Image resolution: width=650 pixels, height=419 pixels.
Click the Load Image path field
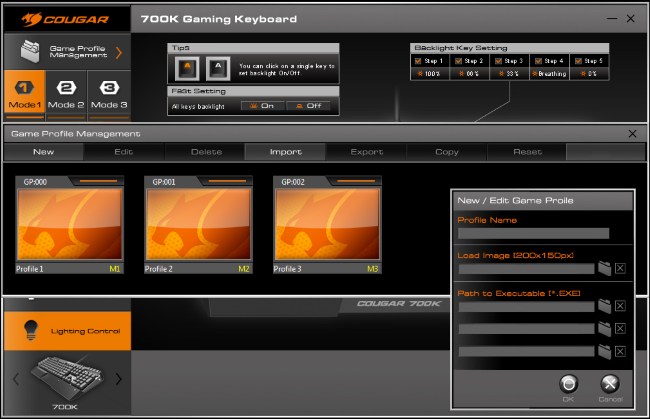(526, 269)
